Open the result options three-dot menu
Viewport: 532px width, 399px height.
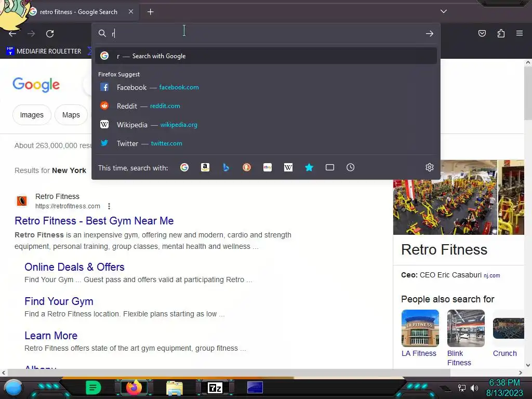(x=109, y=206)
